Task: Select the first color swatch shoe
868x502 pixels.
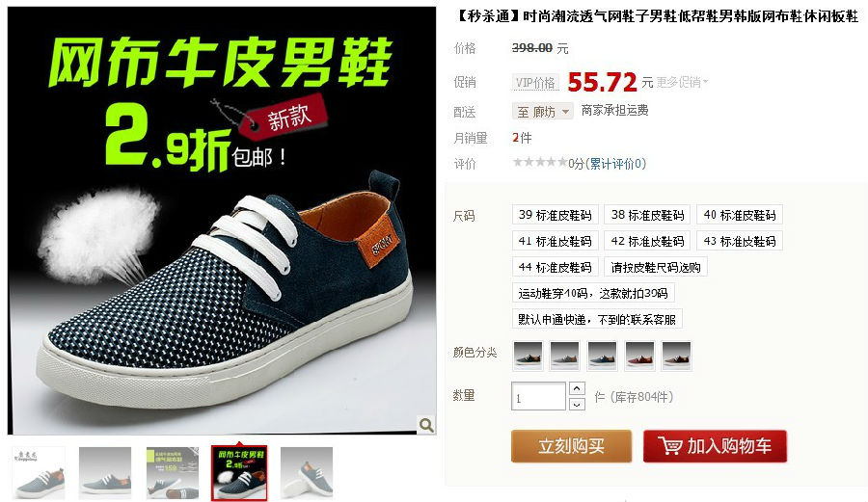Action: pos(529,356)
